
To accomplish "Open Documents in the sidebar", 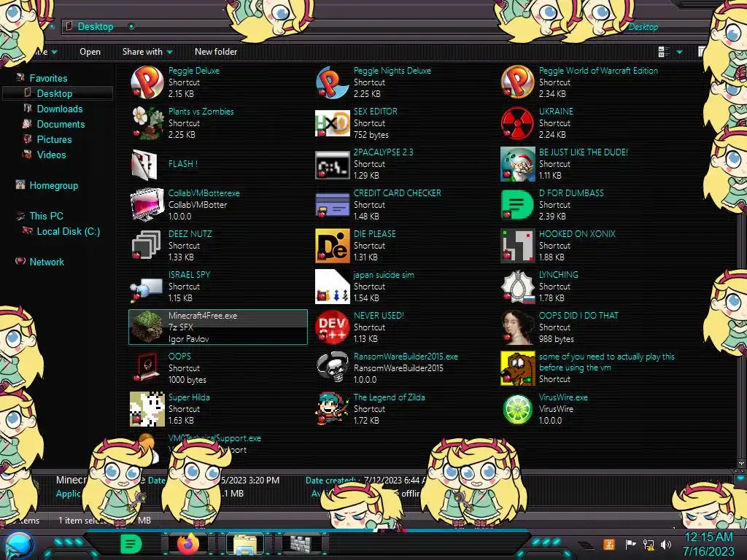I will 61,124.
